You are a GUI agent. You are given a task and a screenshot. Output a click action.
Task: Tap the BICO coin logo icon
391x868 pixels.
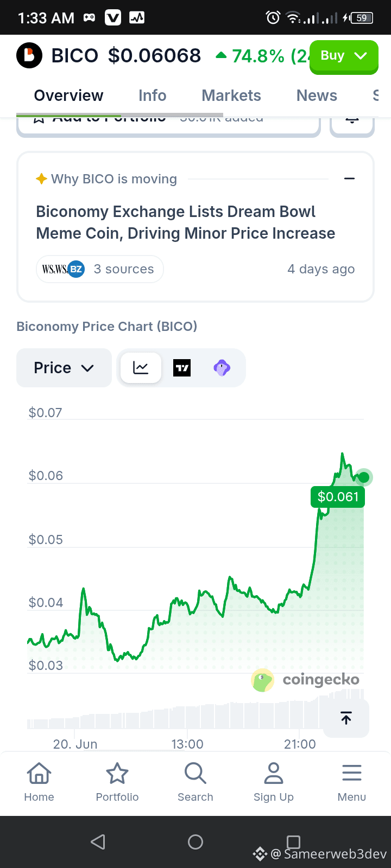29,55
